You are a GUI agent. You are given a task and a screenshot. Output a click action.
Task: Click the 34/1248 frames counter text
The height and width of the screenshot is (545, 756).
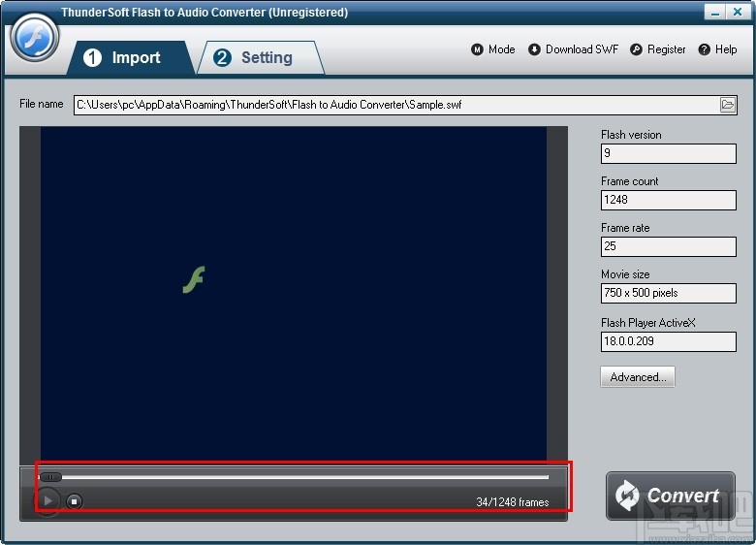[513, 502]
